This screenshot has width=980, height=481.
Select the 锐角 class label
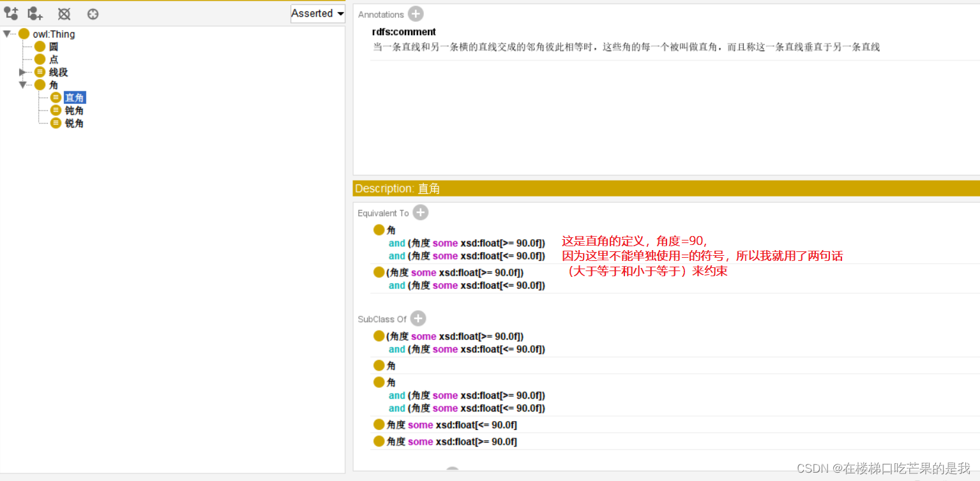pos(74,123)
